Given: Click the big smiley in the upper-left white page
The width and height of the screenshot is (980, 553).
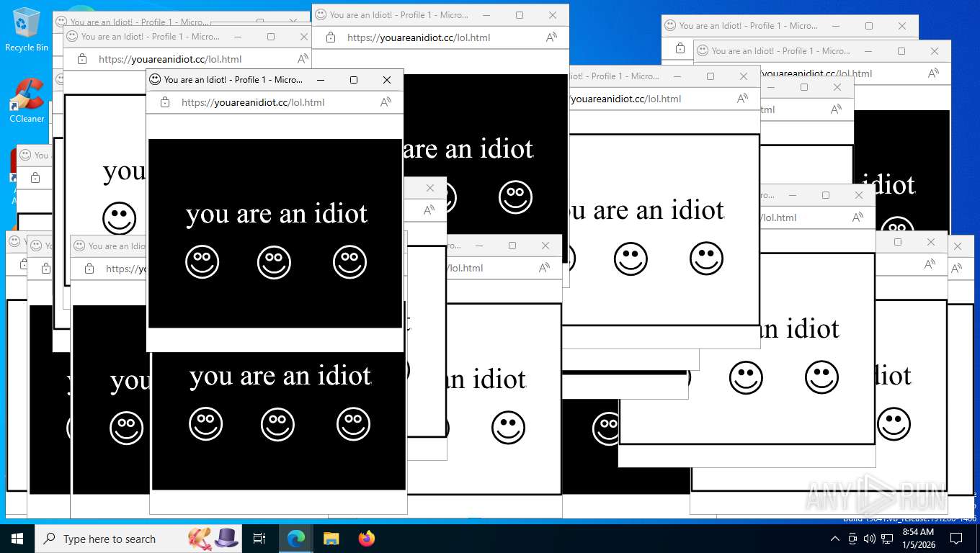Looking at the screenshot, I should [x=119, y=219].
